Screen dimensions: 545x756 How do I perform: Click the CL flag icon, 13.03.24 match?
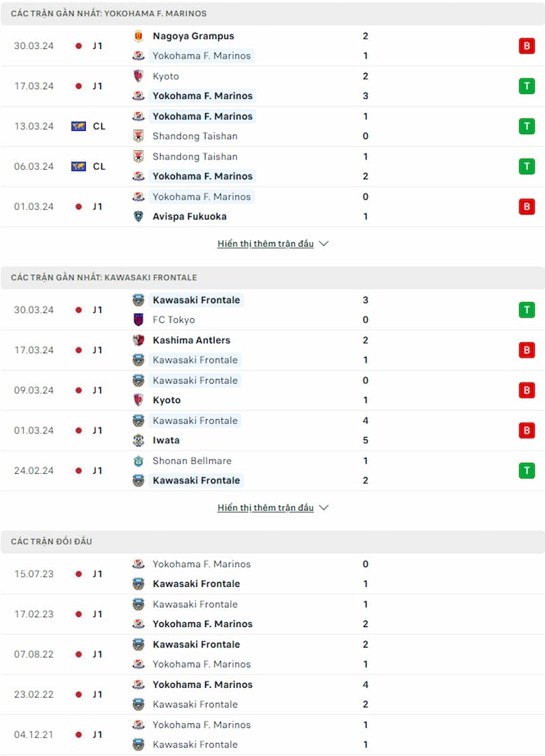click(x=78, y=126)
